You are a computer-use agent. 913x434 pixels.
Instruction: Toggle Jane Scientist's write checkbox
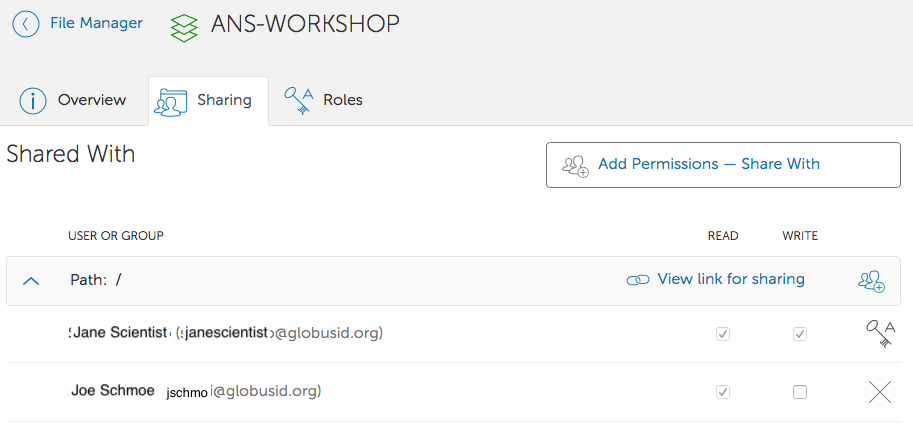[x=800, y=334]
